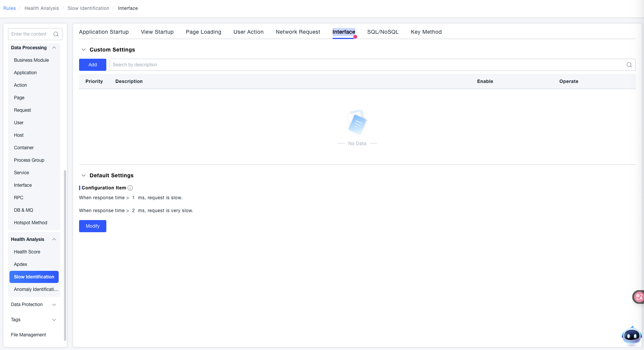The image size is (644, 350).
Task: Click the Modify button
Action: (x=93, y=226)
